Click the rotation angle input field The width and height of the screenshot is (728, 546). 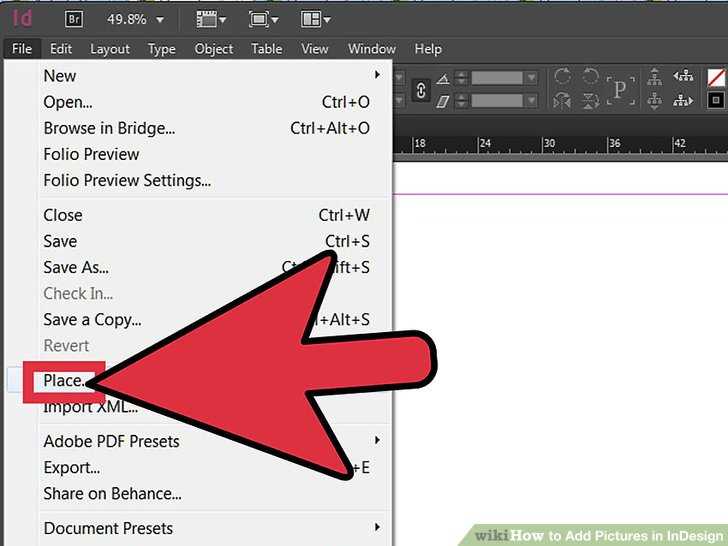point(497,78)
